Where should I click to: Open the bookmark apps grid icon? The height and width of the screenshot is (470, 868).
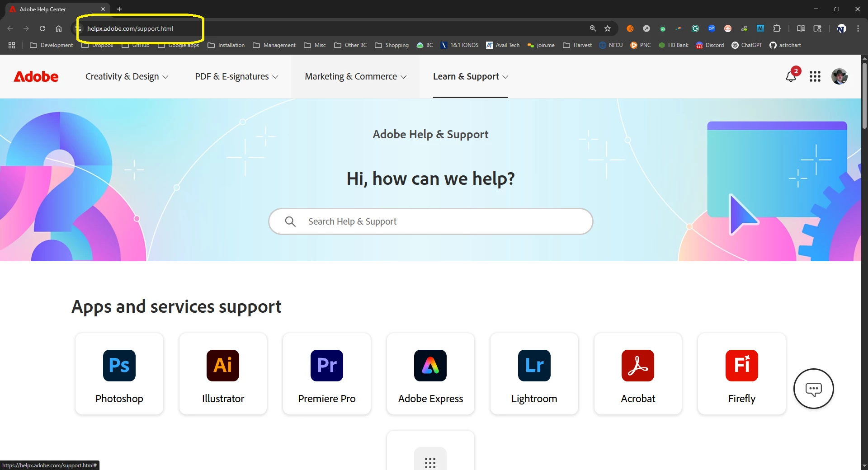(12, 45)
